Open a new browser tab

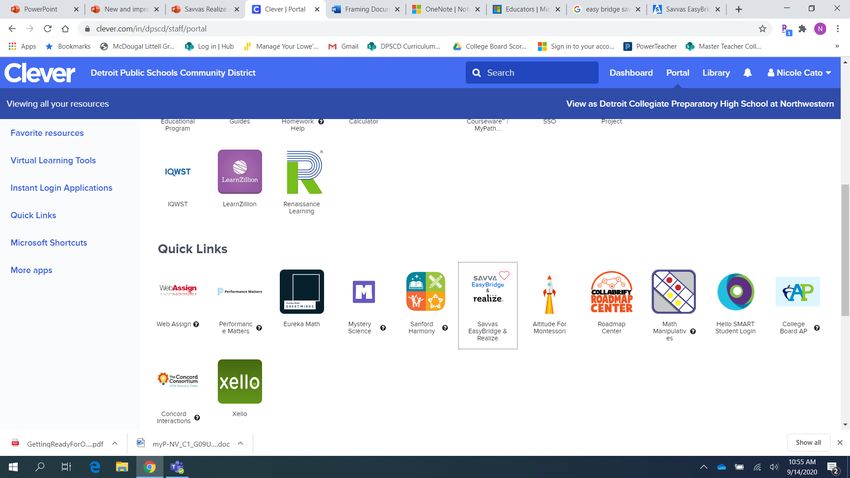tap(738, 9)
